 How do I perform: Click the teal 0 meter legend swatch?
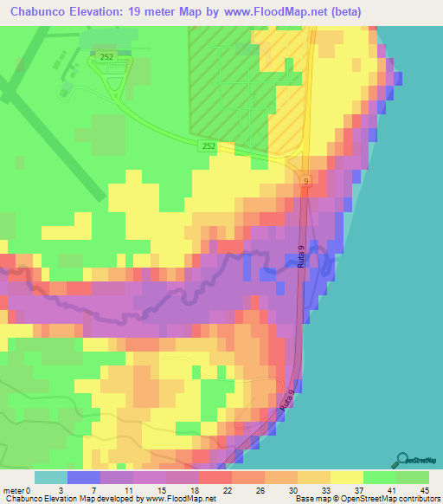click(x=51, y=478)
